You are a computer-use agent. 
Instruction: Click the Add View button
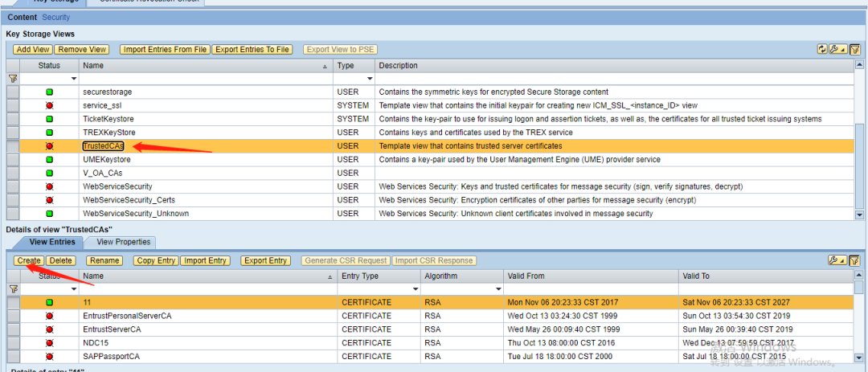click(x=33, y=49)
